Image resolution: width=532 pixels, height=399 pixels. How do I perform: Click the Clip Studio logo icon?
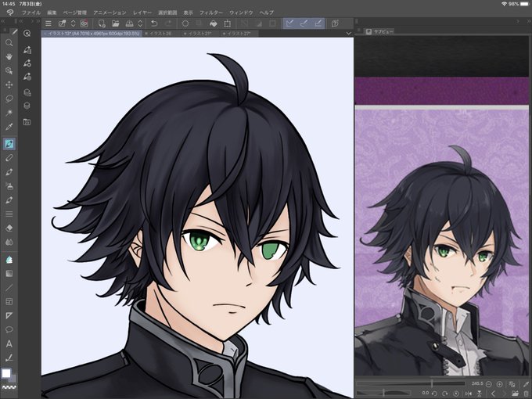click(x=10, y=13)
